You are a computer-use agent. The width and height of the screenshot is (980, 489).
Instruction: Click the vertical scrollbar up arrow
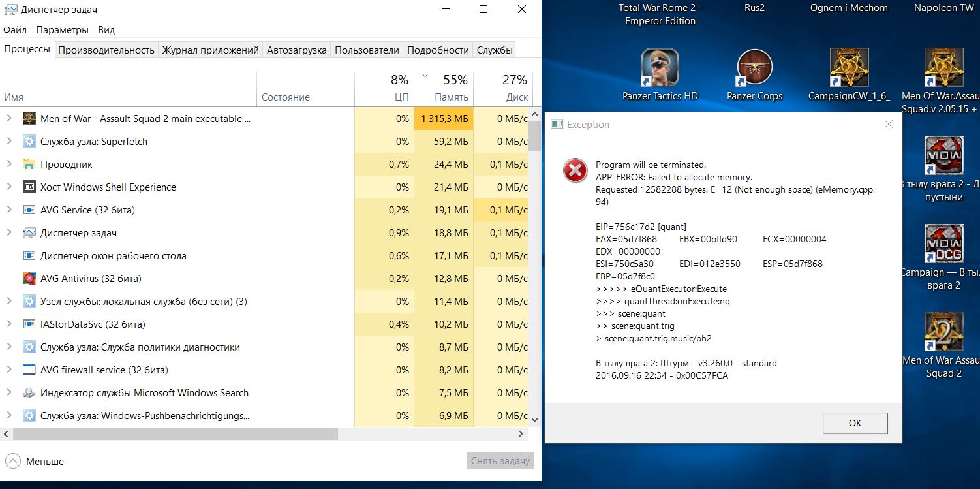point(534,114)
